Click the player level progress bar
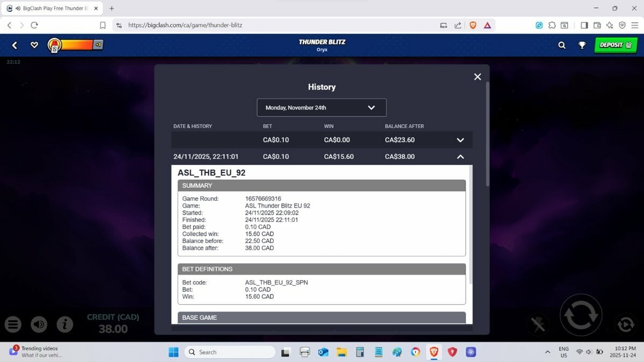Image resolution: width=644 pixels, height=362 pixels. (75, 45)
